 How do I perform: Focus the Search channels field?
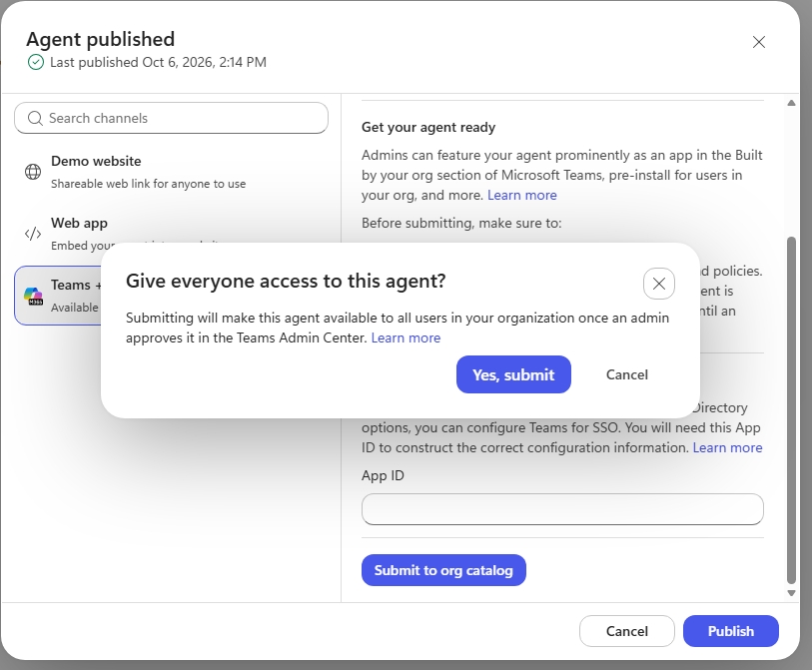171,118
